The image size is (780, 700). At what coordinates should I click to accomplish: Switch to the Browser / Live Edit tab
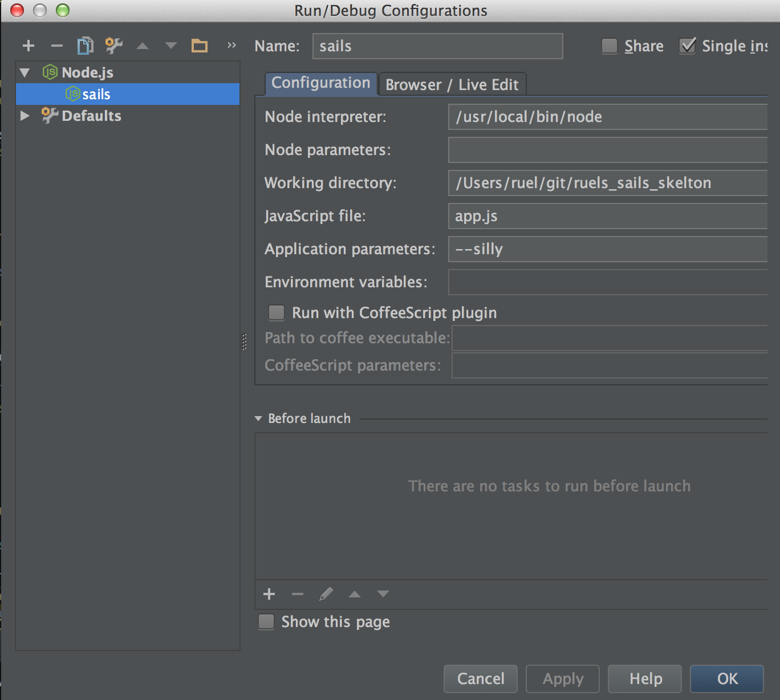(x=452, y=84)
